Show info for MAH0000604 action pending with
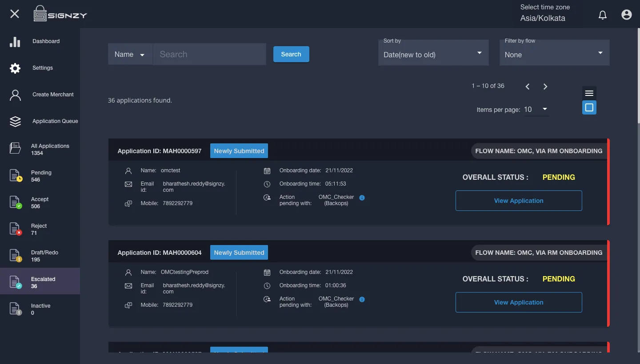The height and width of the screenshot is (364, 640). (362, 299)
